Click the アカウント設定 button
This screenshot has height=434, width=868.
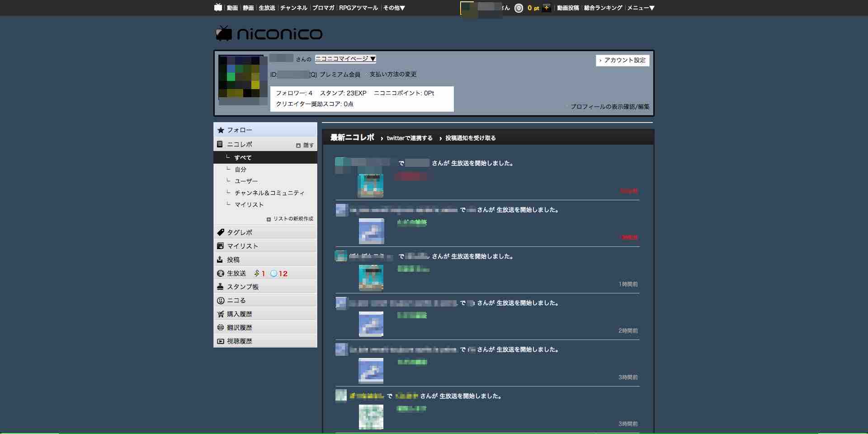point(623,60)
